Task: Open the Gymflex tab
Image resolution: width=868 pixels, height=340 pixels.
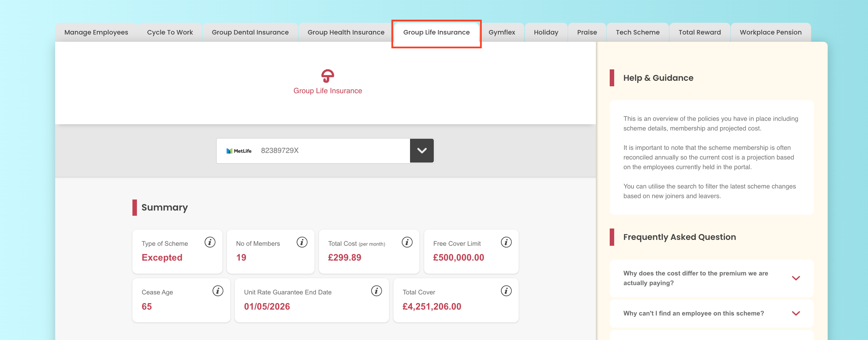Action: tap(501, 32)
